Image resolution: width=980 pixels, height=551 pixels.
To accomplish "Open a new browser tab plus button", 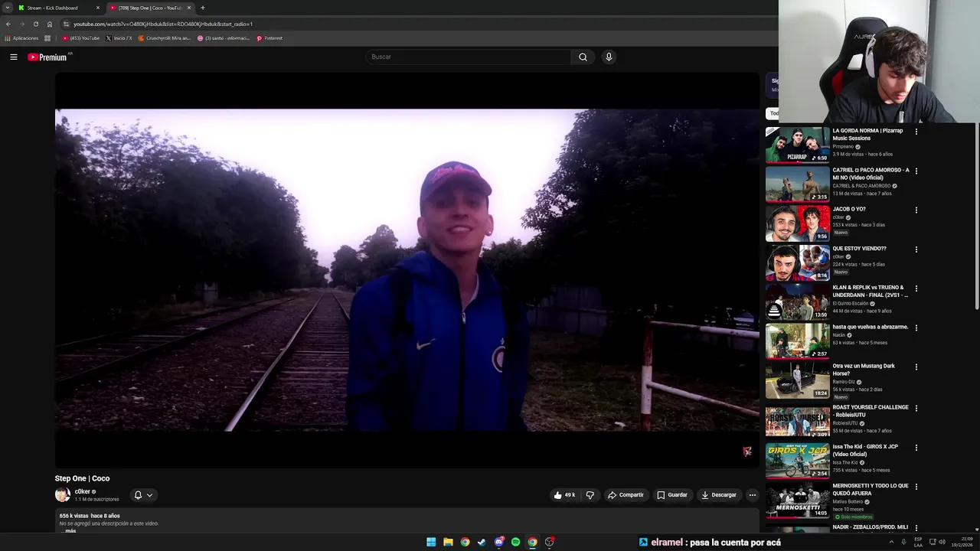I will 202,8.
